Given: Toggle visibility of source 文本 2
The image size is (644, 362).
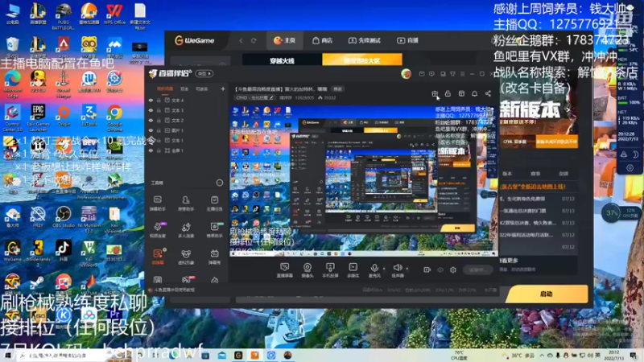Looking at the screenshot, I should [151, 120].
